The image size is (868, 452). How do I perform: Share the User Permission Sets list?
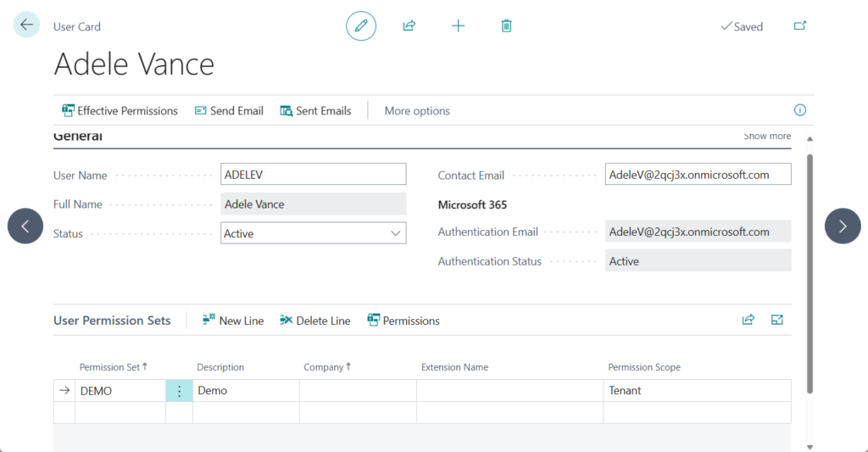point(748,320)
